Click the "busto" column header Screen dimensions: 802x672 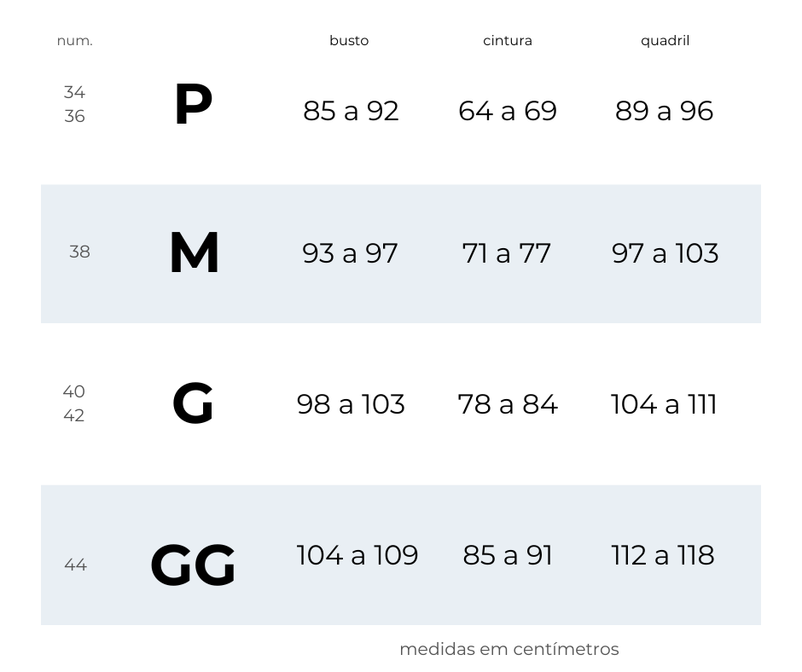[x=349, y=41]
